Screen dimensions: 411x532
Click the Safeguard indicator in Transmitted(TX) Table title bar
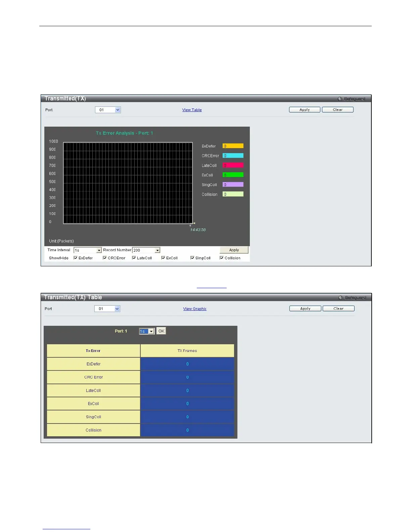click(x=352, y=298)
